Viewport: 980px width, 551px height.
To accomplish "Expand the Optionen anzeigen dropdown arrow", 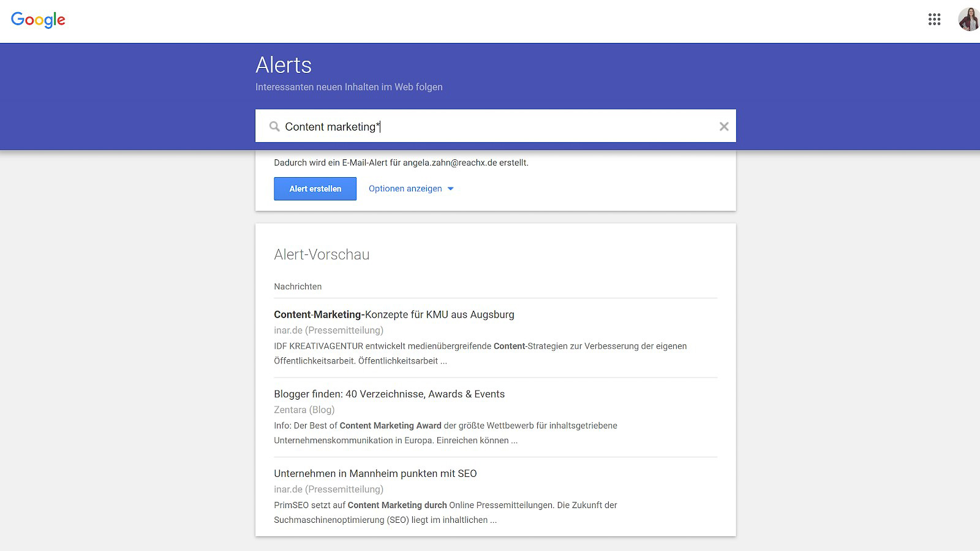I will click(x=451, y=189).
